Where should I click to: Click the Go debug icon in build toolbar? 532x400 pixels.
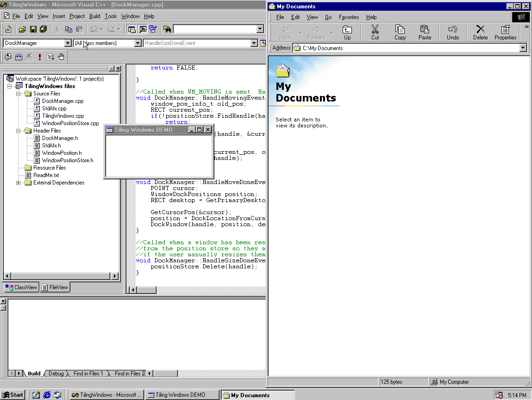point(50,57)
